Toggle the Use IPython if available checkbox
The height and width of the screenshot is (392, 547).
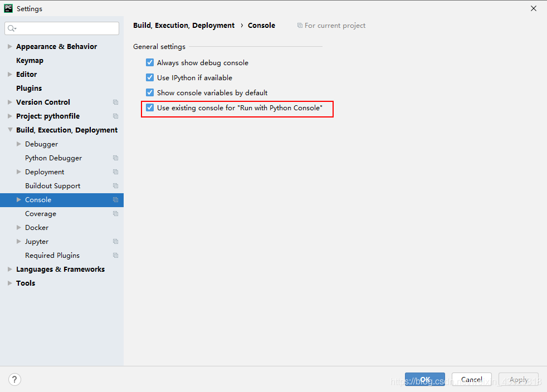[x=150, y=77]
